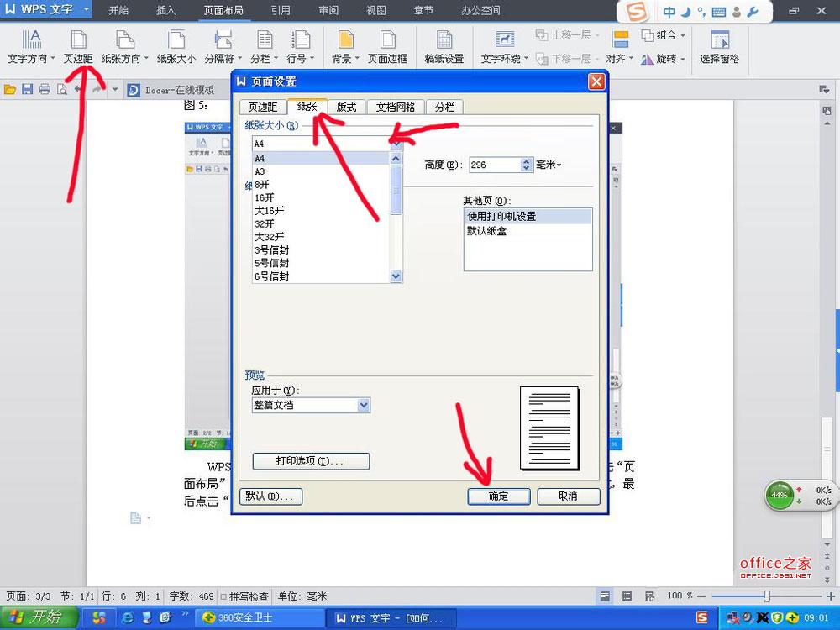840x630 pixels.
Task: Open the 毫米 unit dropdown
Action: tap(549, 165)
